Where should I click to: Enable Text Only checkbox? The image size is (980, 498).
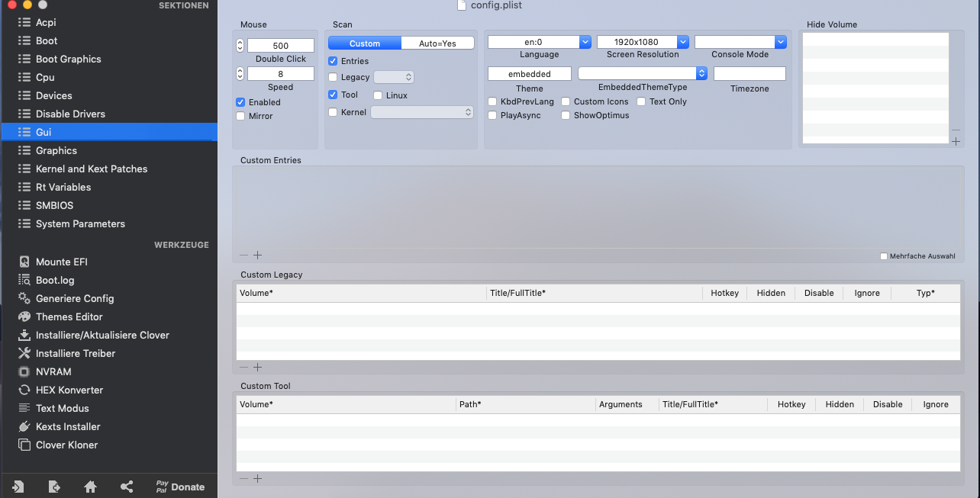click(641, 101)
